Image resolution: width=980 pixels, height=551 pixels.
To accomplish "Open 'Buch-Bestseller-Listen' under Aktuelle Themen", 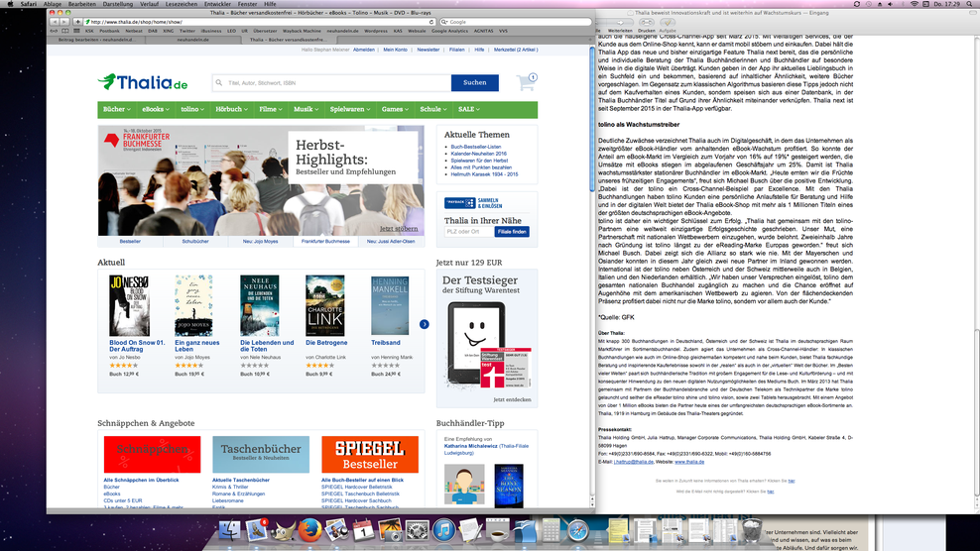I will [x=476, y=147].
